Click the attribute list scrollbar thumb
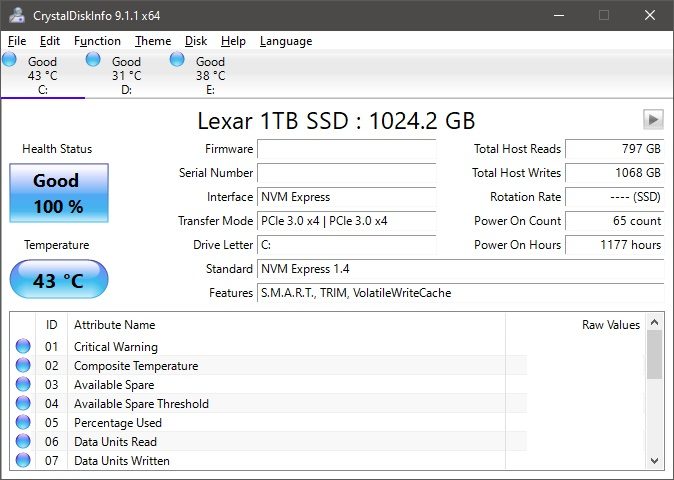The height and width of the screenshot is (480, 674). tap(654, 355)
